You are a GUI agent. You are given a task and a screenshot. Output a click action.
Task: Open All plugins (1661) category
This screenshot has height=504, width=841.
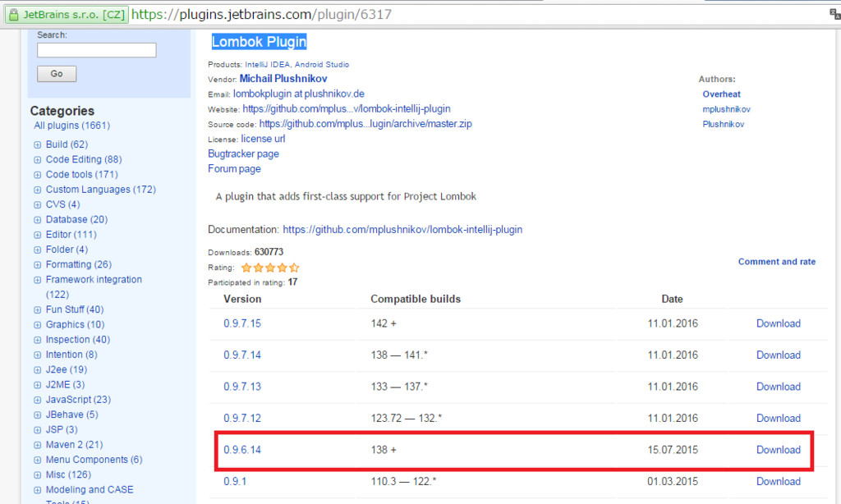(72, 126)
